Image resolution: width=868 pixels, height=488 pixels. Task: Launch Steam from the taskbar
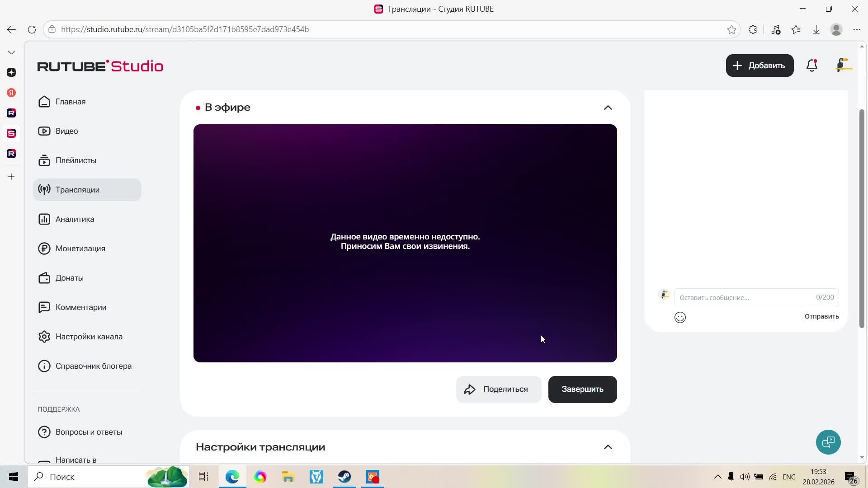(x=344, y=477)
